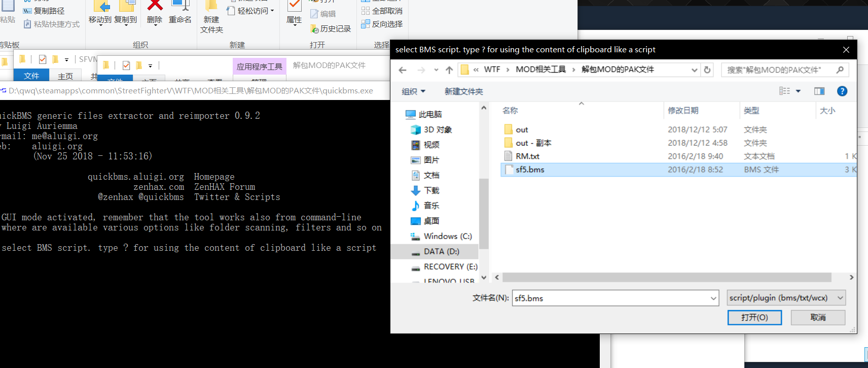The width and height of the screenshot is (868, 368).
Task: Show hidden parent folders via « breadcrumb
Action: point(476,70)
